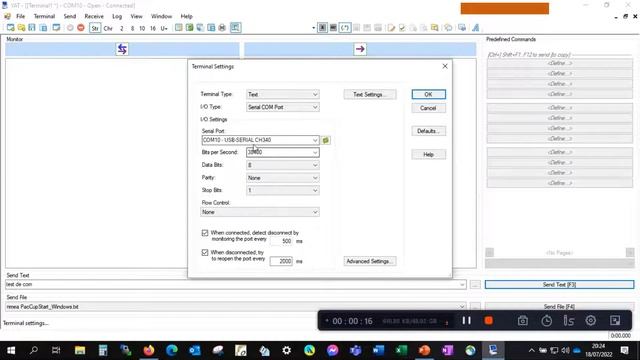Open Excel from the taskbar
Image resolution: width=640 pixels, height=360 pixels.
[x=401, y=350]
